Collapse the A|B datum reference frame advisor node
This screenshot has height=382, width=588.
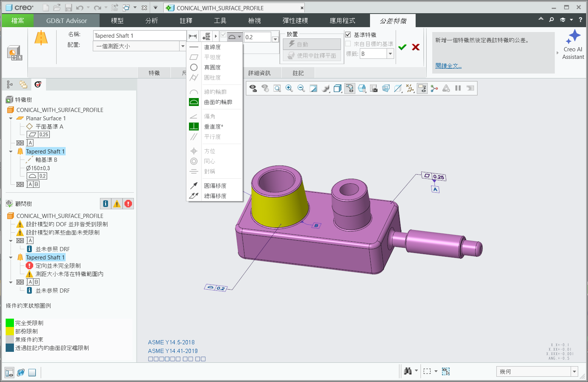(11, 282)
